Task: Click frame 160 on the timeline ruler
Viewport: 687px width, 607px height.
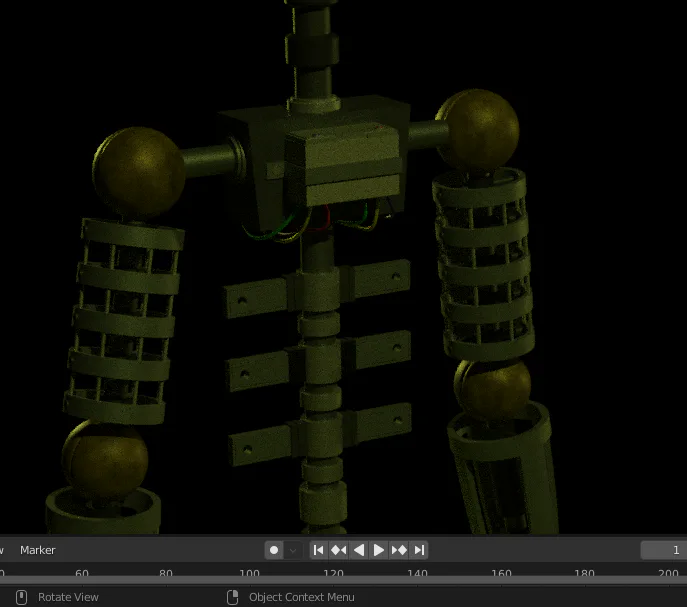Action: 501,573
